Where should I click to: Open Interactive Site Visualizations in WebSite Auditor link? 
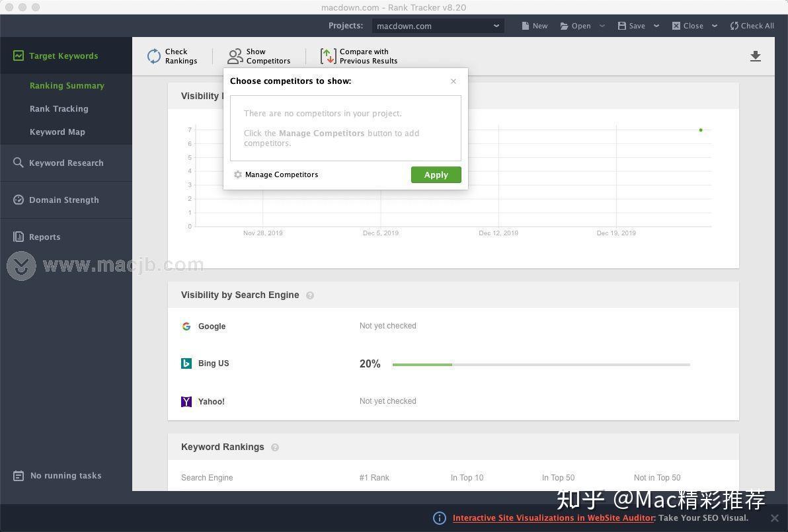(553, 518)
